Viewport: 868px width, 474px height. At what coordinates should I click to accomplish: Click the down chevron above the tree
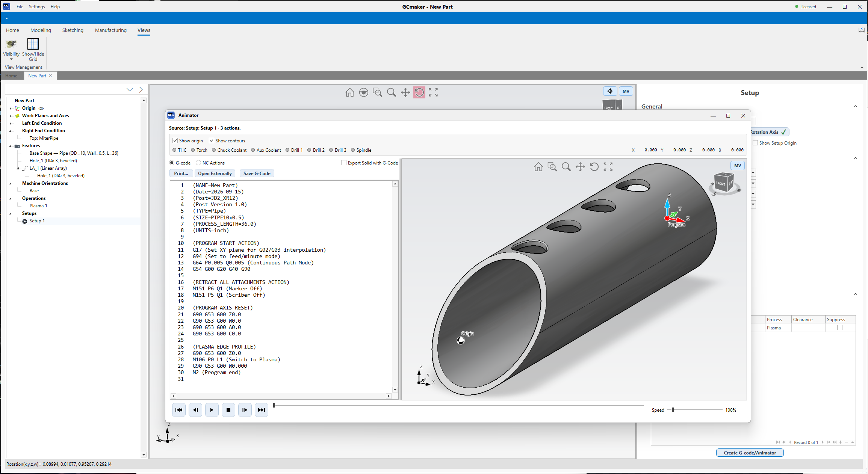(130, 90)
